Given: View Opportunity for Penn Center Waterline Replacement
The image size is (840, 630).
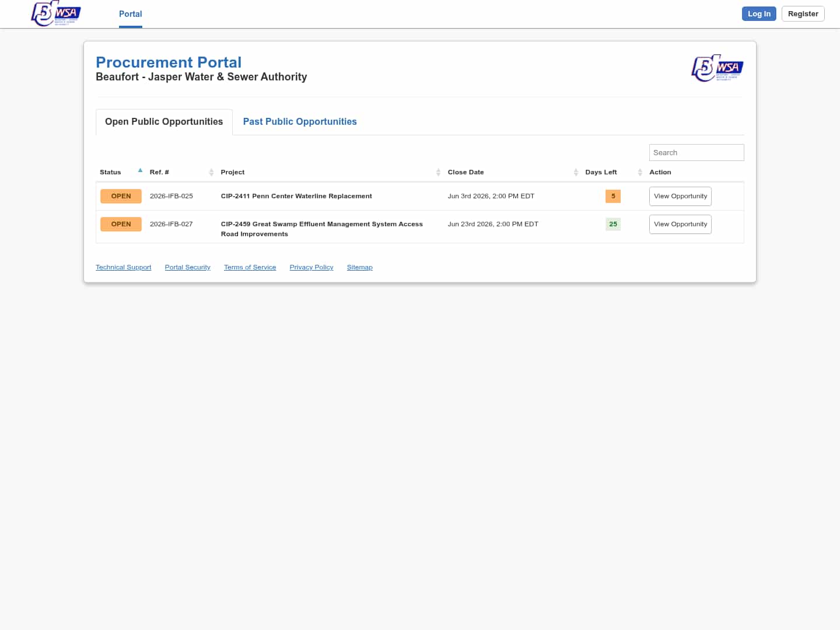Looking at the screenshot, I should 680,197.
